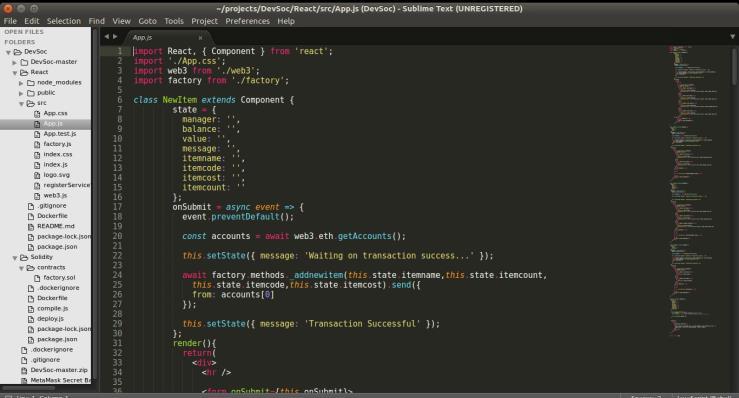Click 'getAccounts' on line 20

click(x=364, y=236)
